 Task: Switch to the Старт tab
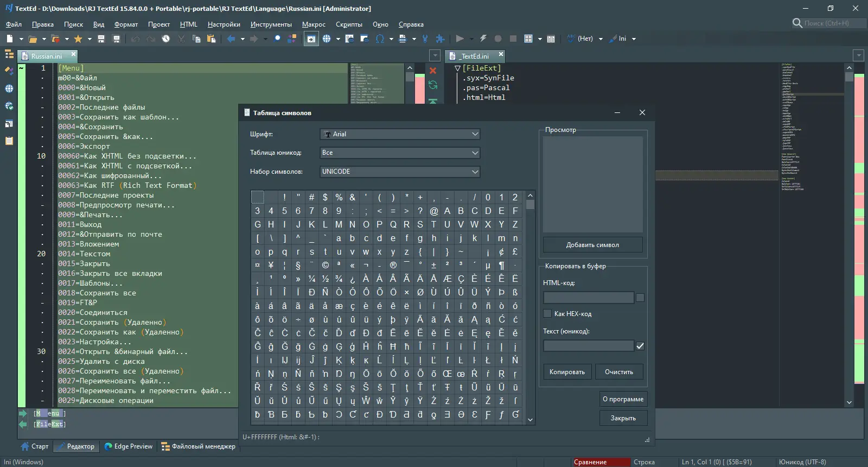tap(35, 446)
